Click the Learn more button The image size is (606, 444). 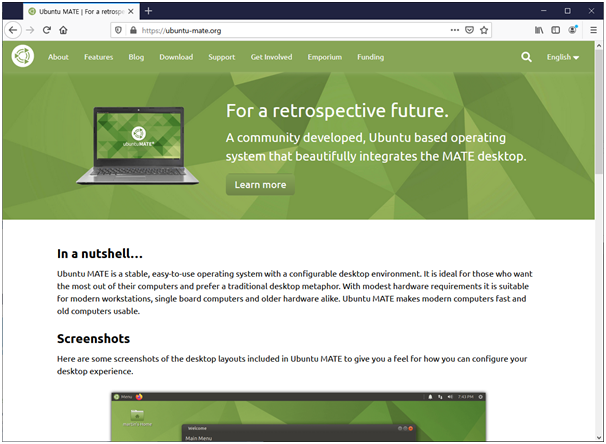260,185
